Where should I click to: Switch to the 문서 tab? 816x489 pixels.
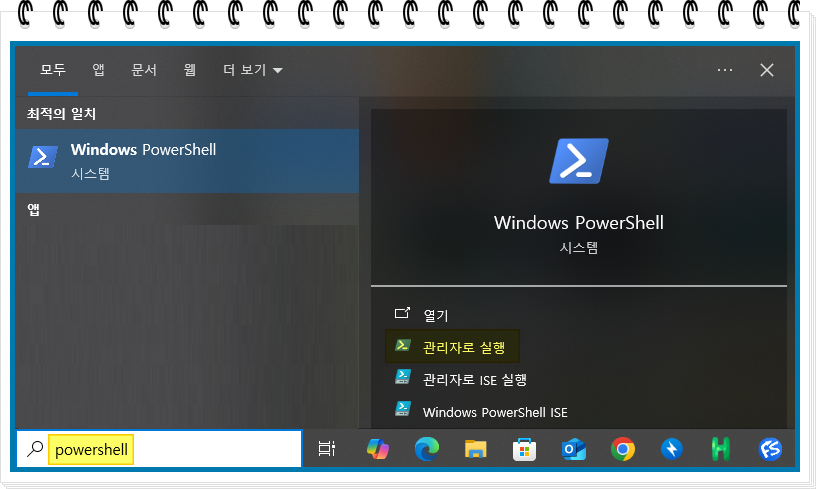tap(144, 70)
